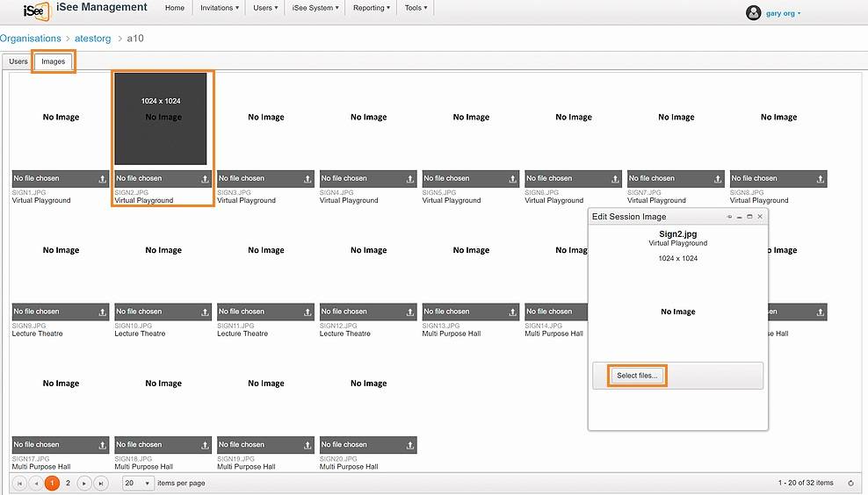The height and width of the screenshot is (495, 868).
Task: Click No file chosen for SIGN1.JPG
Action: click(x=37, y=179)
